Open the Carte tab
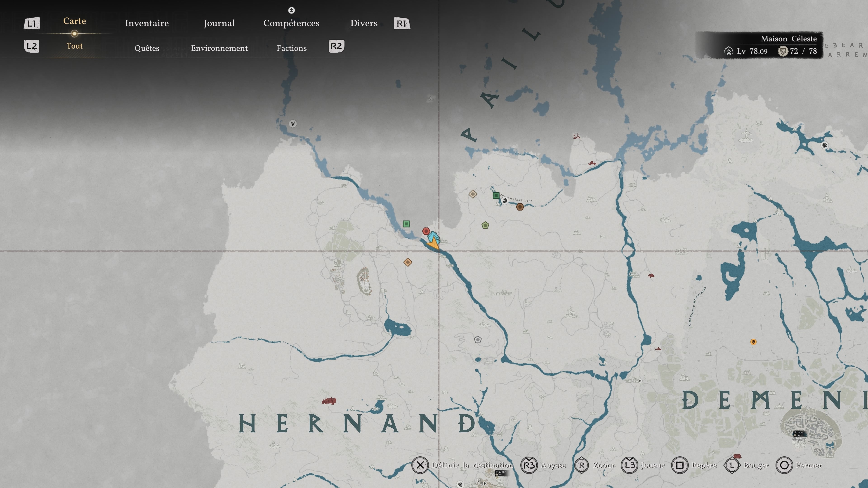The image size is (868, 488). click(74, 21)
